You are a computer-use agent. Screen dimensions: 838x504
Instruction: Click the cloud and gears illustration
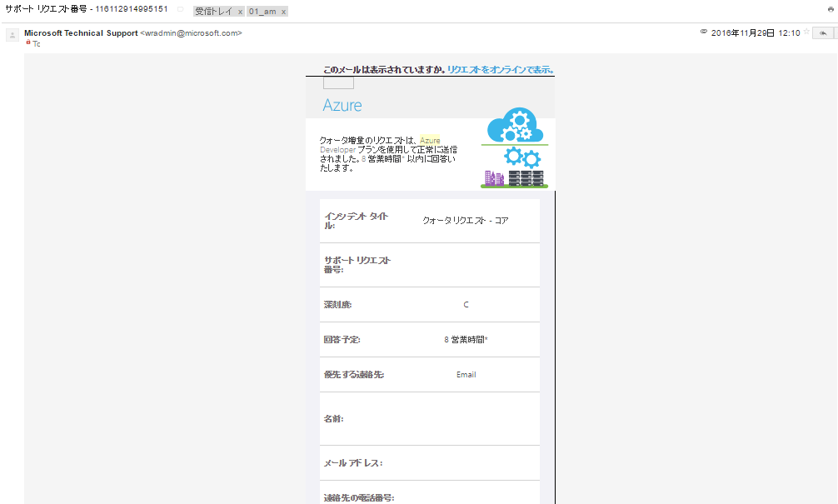click(x=515, y=148)
